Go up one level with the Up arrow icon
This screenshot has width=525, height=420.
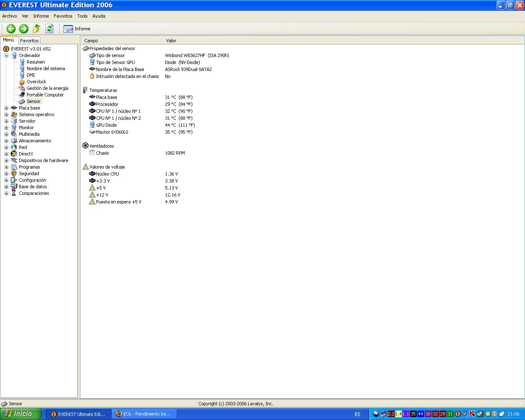tap(37, 29)
